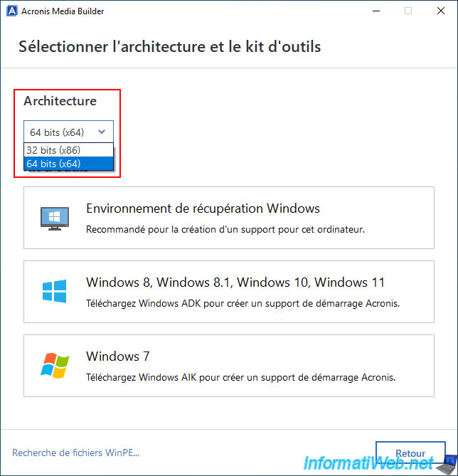This screenshot has width=458, height=476.
Task: Click the Architecture section heading
Action: pos(60,101)
